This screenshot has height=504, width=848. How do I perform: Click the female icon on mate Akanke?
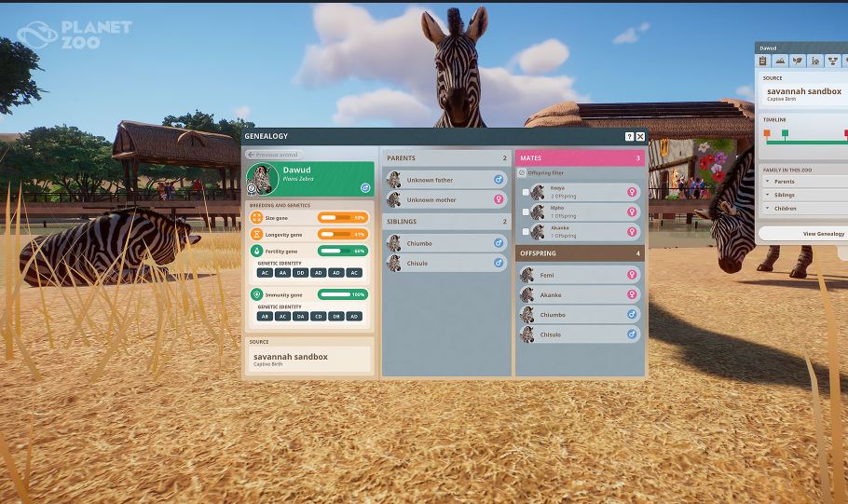point(632,231)
